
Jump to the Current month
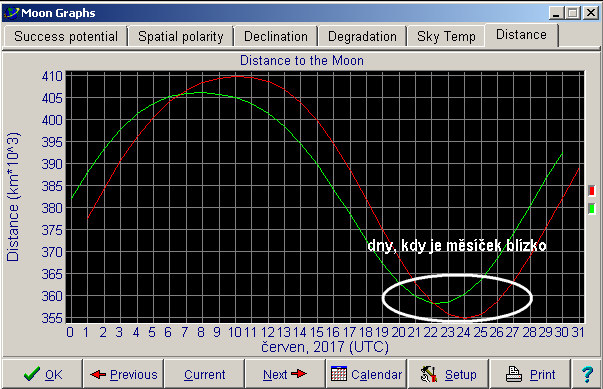(x=205, y=374)
